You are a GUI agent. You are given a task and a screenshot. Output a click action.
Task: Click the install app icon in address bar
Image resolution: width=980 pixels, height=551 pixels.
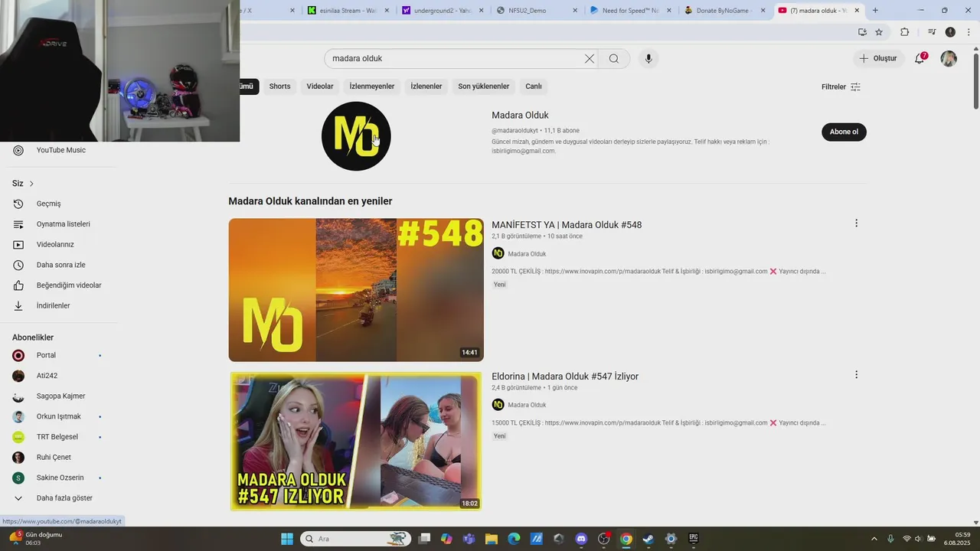point(862,32)
